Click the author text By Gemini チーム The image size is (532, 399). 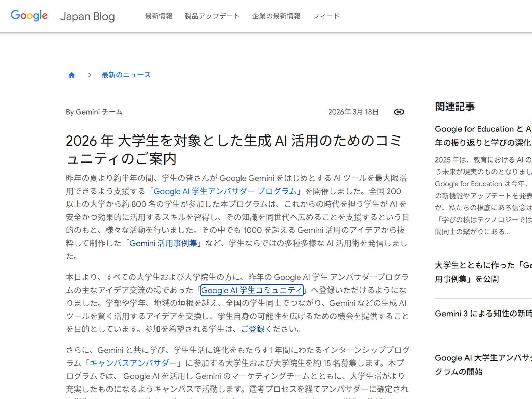pos(94,112)
